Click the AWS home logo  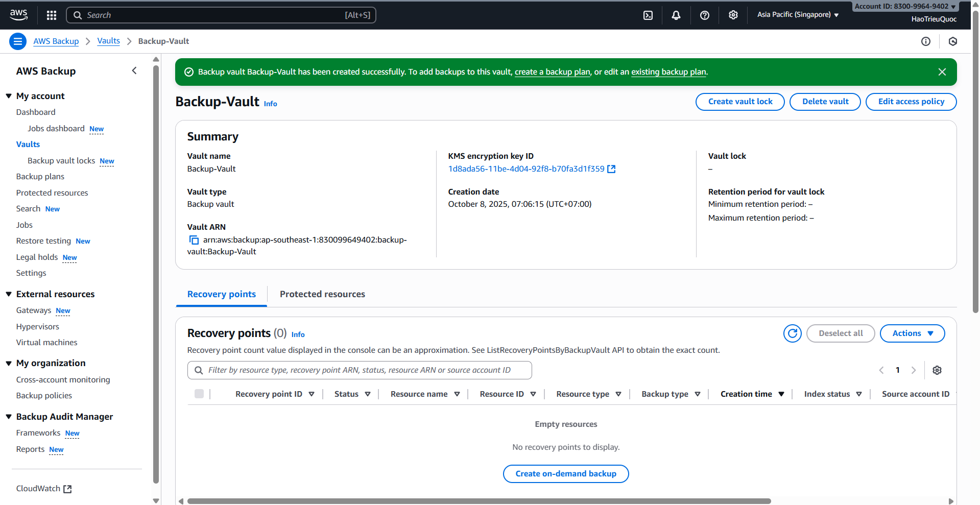18,15
